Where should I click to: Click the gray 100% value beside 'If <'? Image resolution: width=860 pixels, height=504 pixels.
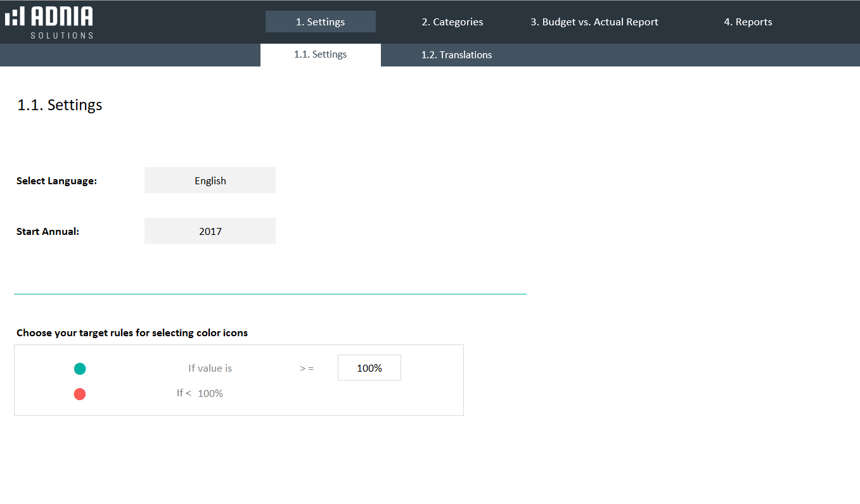(x=210, y=393)
